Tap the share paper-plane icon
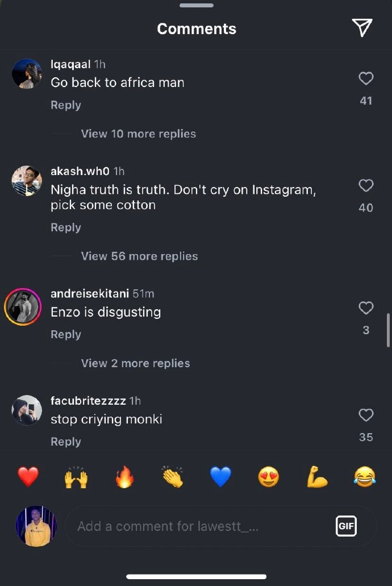392x586 pixels. click(x=362, y=27)
